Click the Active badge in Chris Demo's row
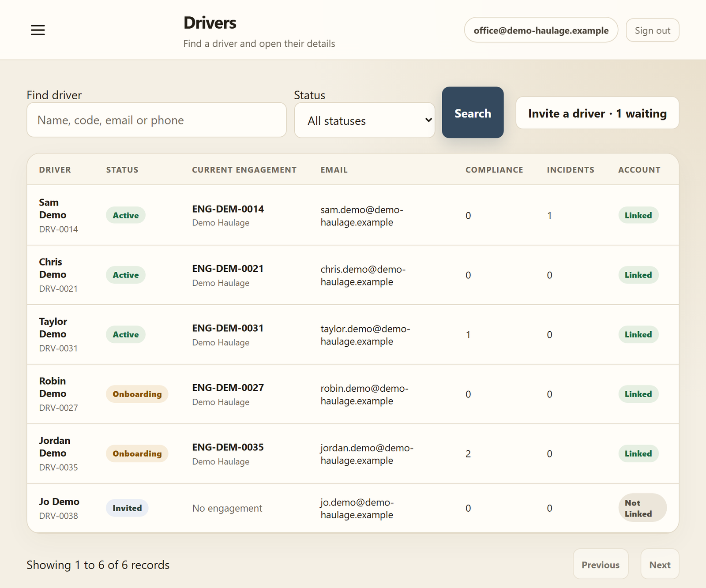The height and width of the screenshot is (588, 706). point(126,275)
